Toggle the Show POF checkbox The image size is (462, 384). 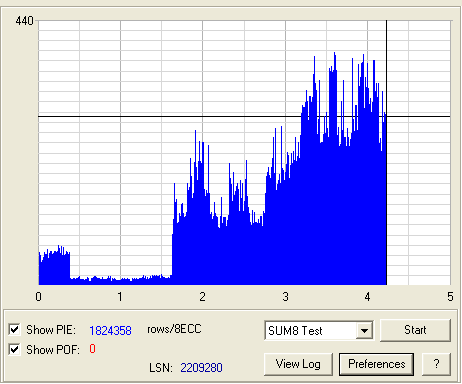pyautogui.click(x=14, y=349)
